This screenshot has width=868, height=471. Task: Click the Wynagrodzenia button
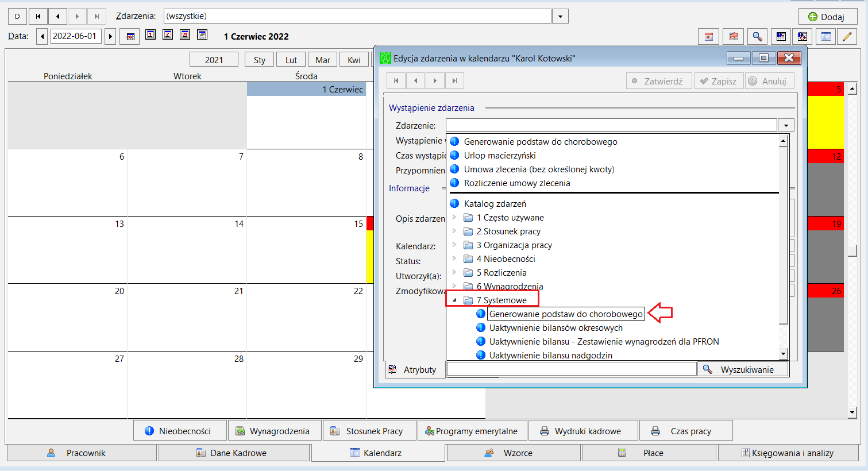tap(275, 431)
